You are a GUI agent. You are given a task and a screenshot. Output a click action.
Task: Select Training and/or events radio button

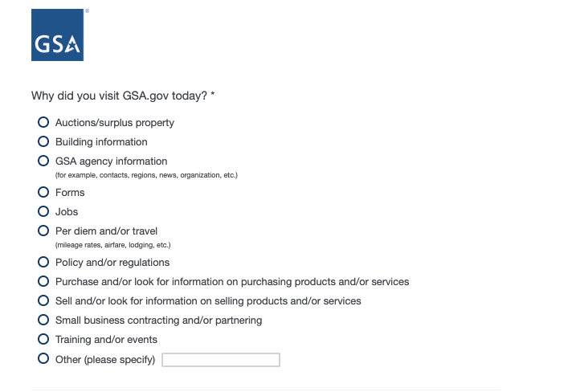pyautogui.click(x=43, y=340)
